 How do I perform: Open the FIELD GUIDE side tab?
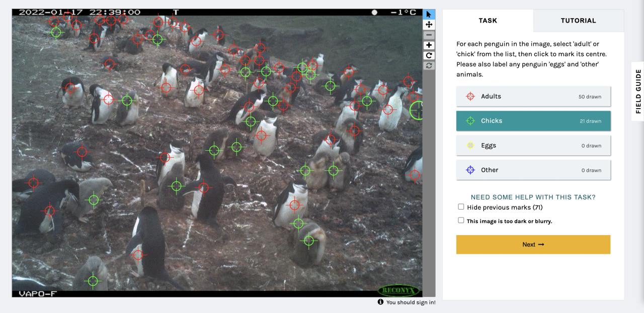point(638,91)
